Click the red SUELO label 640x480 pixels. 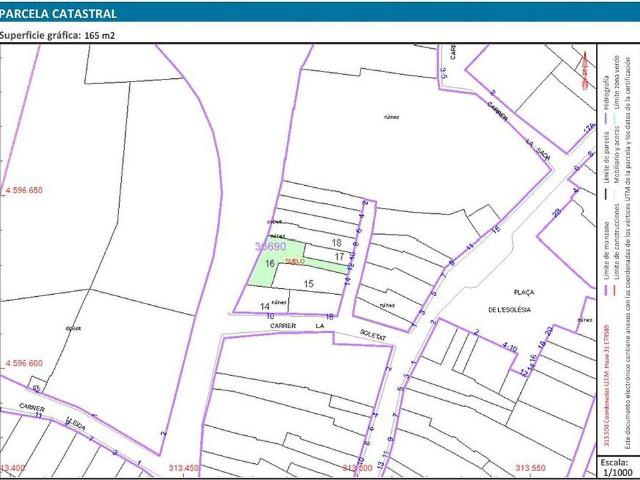coord(295,261)
